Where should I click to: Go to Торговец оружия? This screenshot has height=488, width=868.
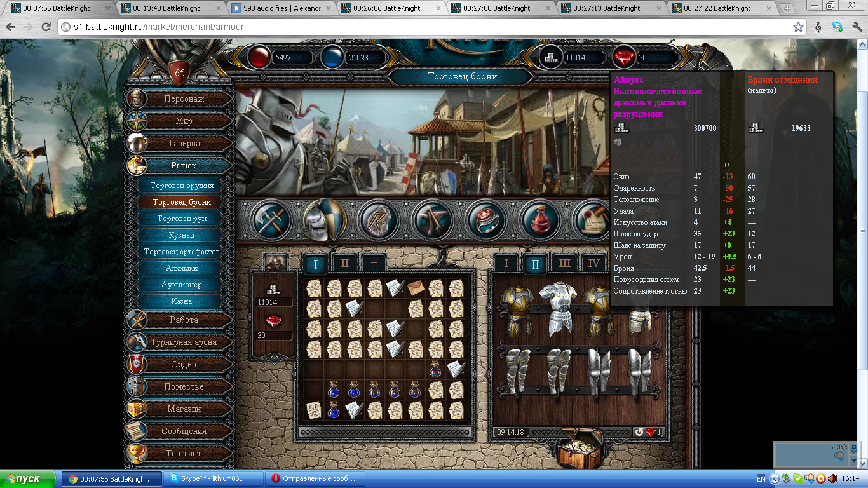pos(182,186)
